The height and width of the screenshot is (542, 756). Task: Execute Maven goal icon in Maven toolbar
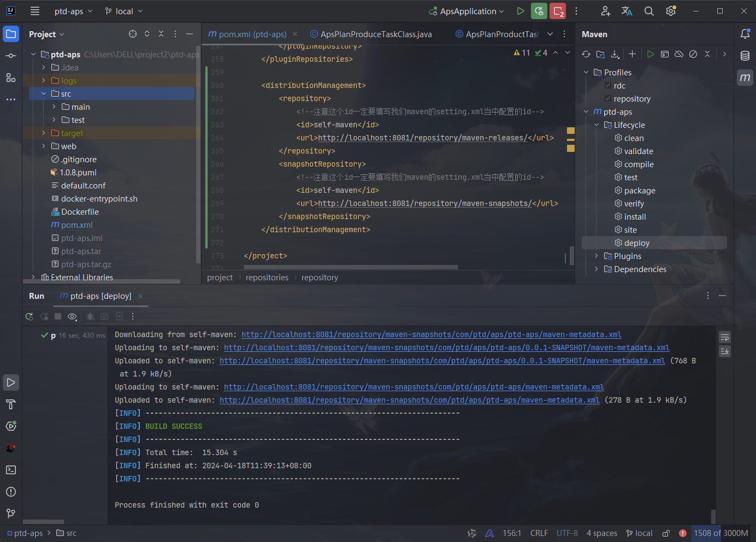point(665,54)
